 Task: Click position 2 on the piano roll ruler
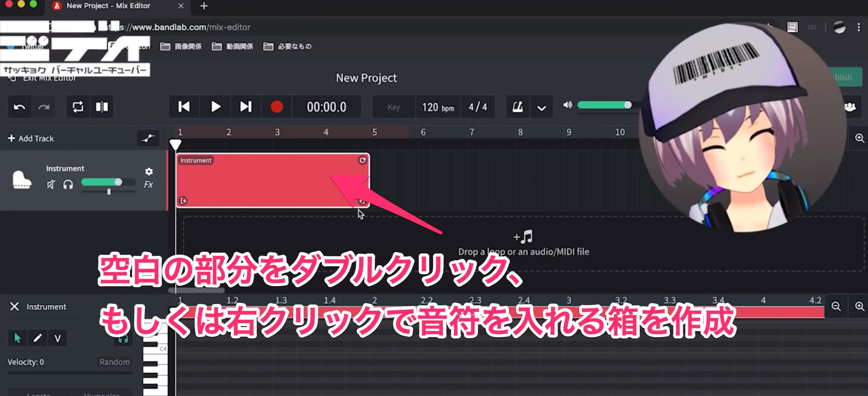(374, 300)
